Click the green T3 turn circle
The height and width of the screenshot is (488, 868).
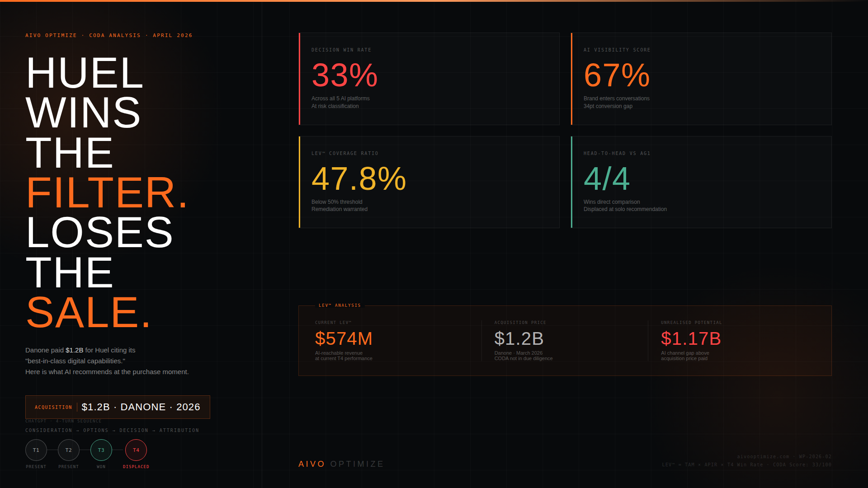[x=101, y=450]
